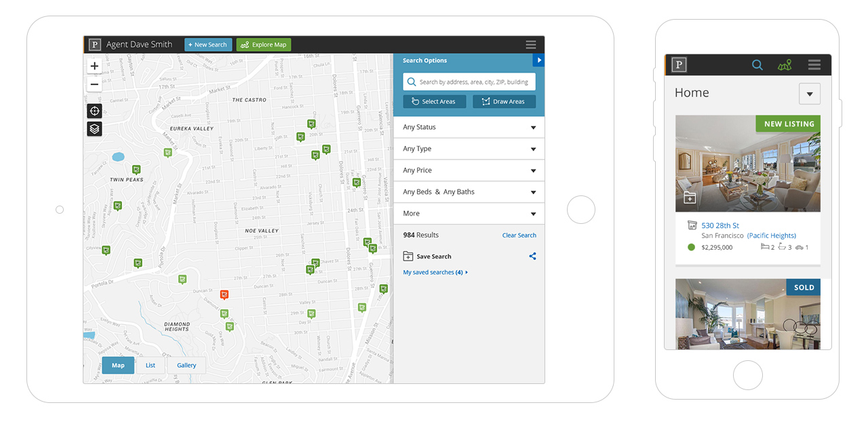The width and height of the screenshot is (868, 422).
Task: Click the locate-me crosshair map icon
Action: 94,111
